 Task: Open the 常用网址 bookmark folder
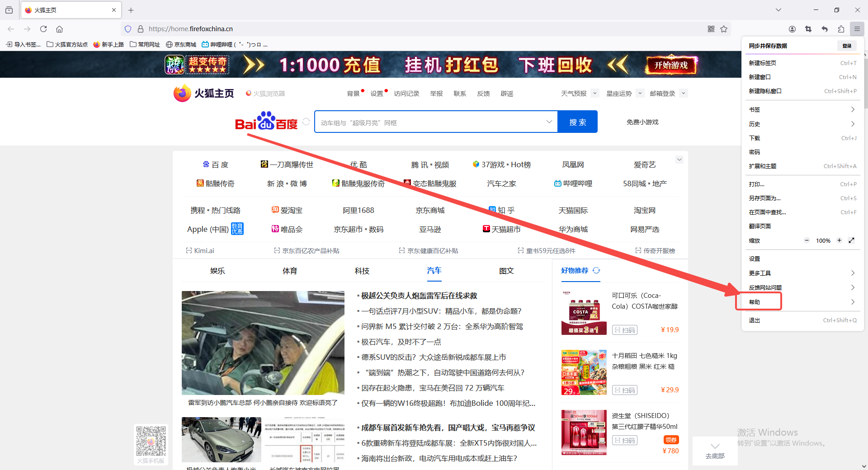(145, 44)
